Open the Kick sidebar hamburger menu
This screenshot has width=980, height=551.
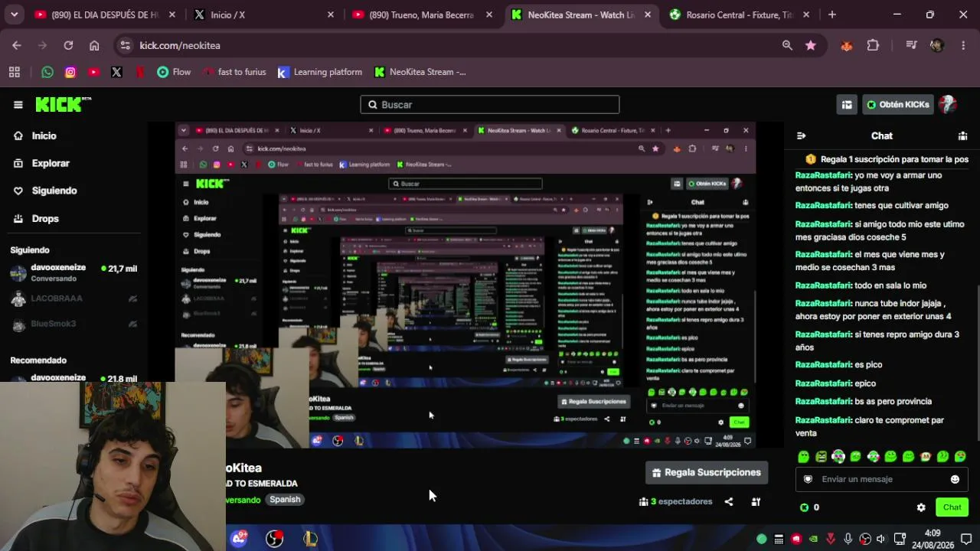18,105
